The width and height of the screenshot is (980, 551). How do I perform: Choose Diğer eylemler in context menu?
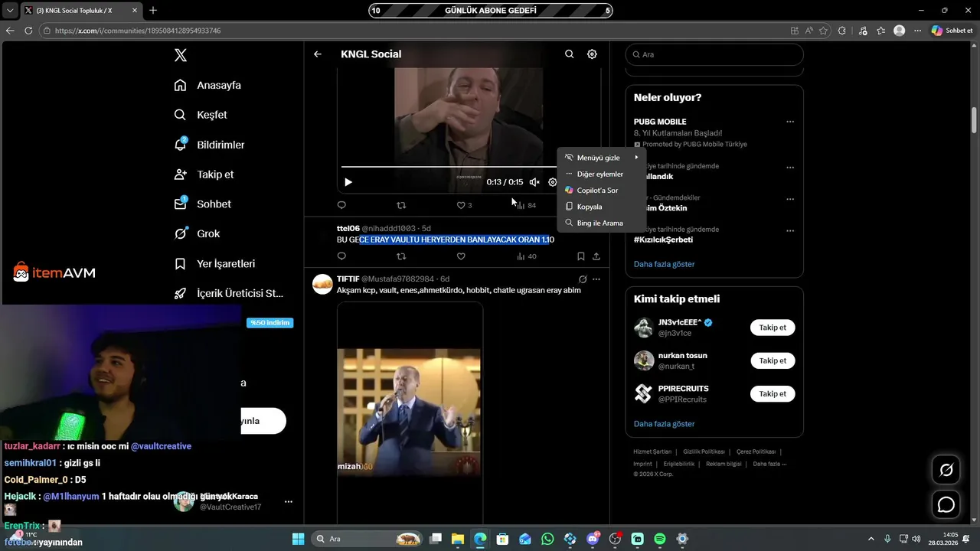601,174
